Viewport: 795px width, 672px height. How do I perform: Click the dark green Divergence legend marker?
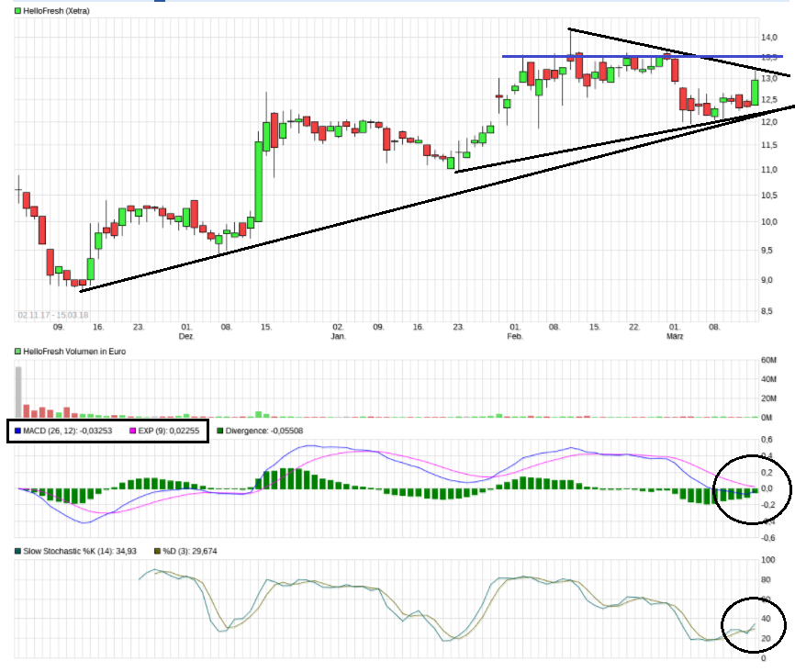220,431
